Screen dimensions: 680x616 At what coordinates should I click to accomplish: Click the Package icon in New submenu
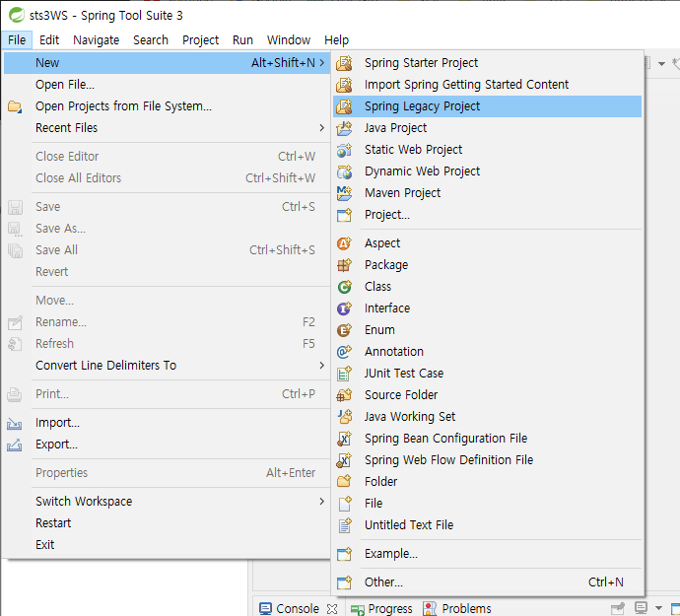[x=344, y=265]
